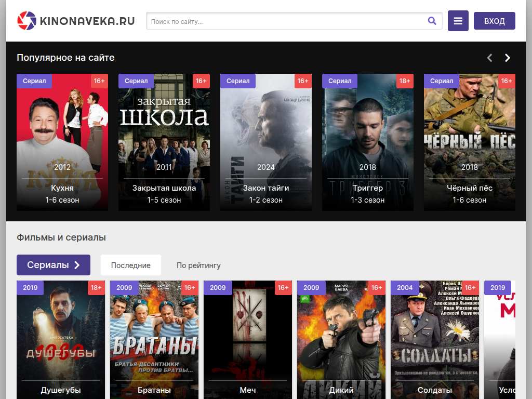Image resolution: width=532 pixels, height=399 pixels.
Task: Click the 2019 year badge on Душегубы
Action: click(x=30, y=287)
